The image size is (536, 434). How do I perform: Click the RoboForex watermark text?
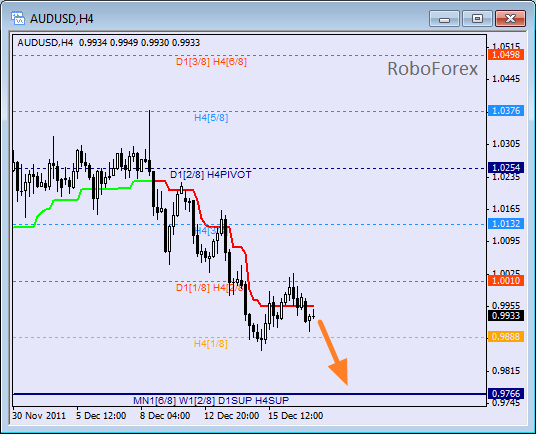click(432, 69)
